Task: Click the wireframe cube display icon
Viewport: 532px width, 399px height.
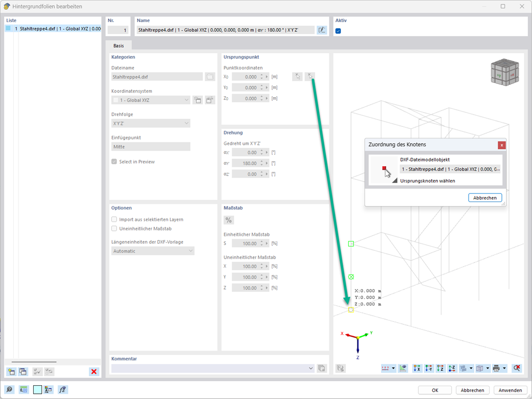Action: [x=480, y=368]
